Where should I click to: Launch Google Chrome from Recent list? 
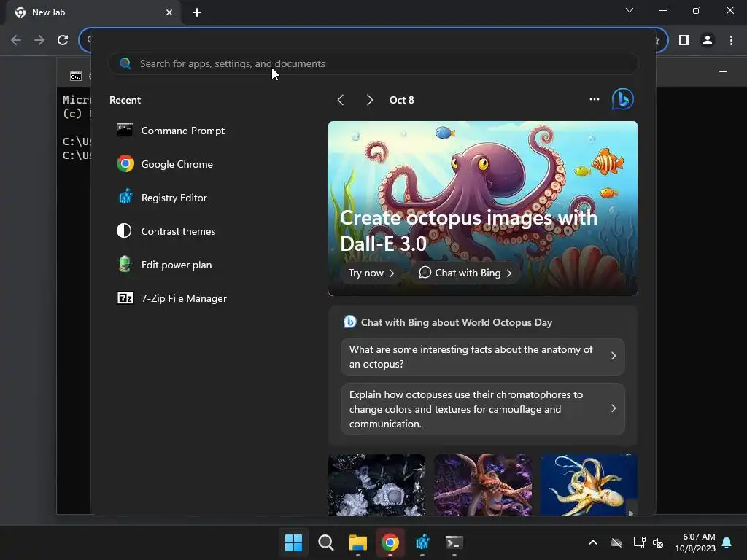pyautogui.click(x=165, y=164)
